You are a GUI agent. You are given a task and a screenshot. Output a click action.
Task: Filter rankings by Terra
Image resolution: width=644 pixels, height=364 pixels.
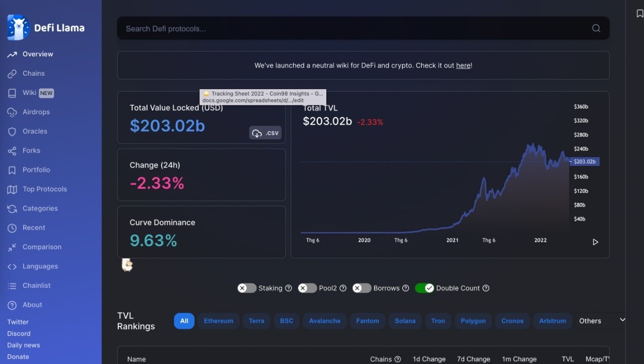(257, 321)
